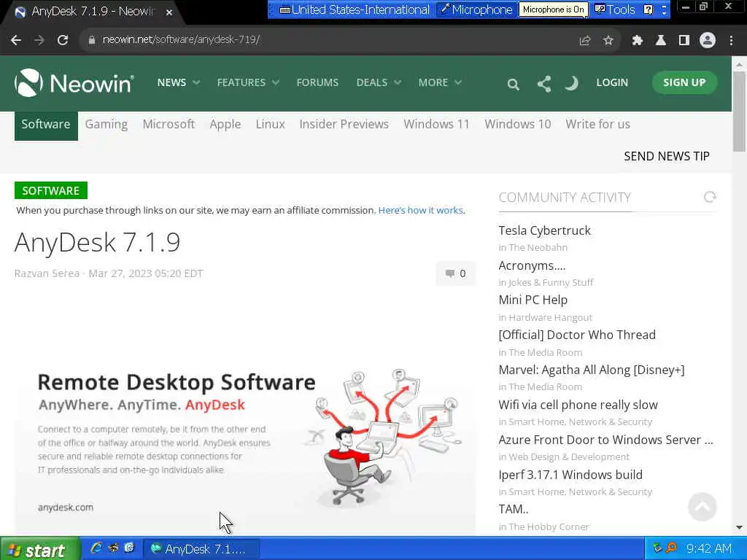Bookmark this page with the star icon
Viewport: 747px width, 560px height.
[608, 41]
